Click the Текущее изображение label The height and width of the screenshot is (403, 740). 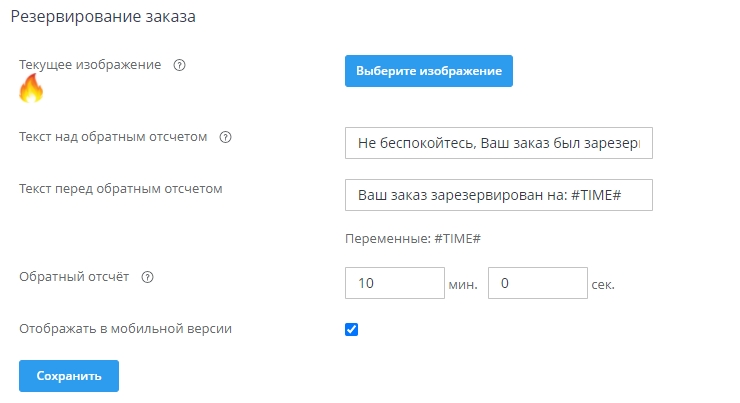[90, 65]
